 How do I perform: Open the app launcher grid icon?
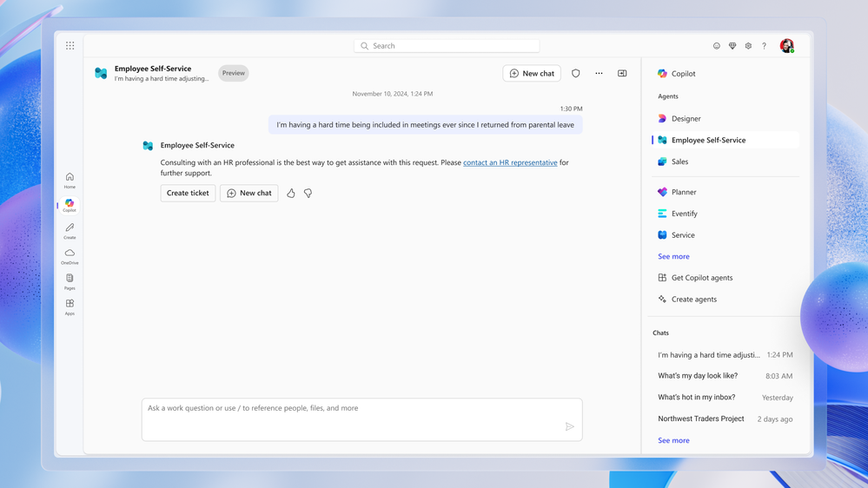click(70, 45)
